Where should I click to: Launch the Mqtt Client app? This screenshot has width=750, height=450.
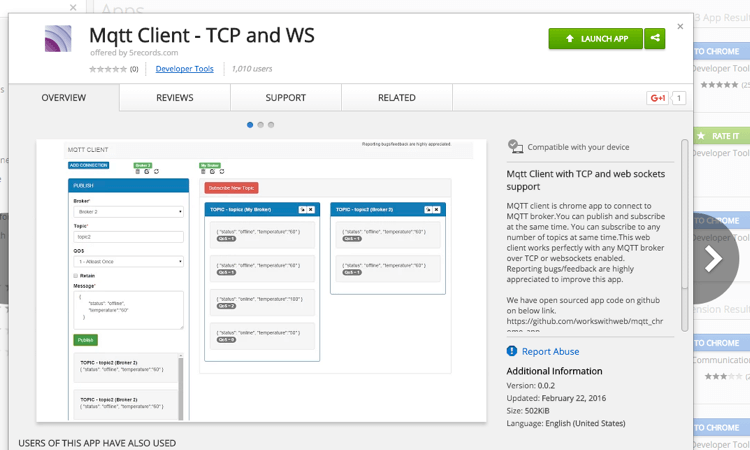[596, 38]
